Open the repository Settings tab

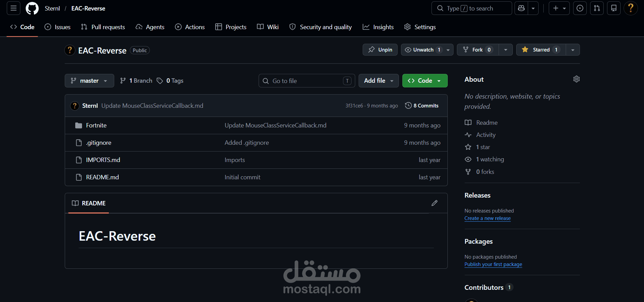click(420, 27)
